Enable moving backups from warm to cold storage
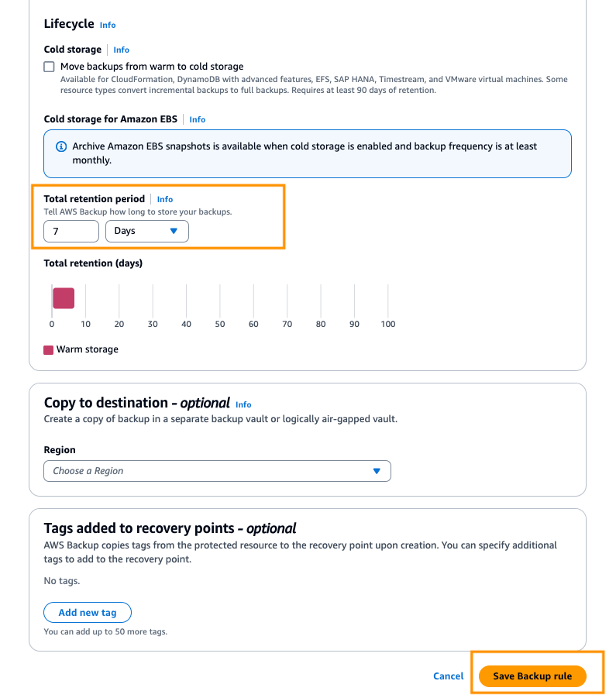This screenshot has height=698, width=616. 49,67
